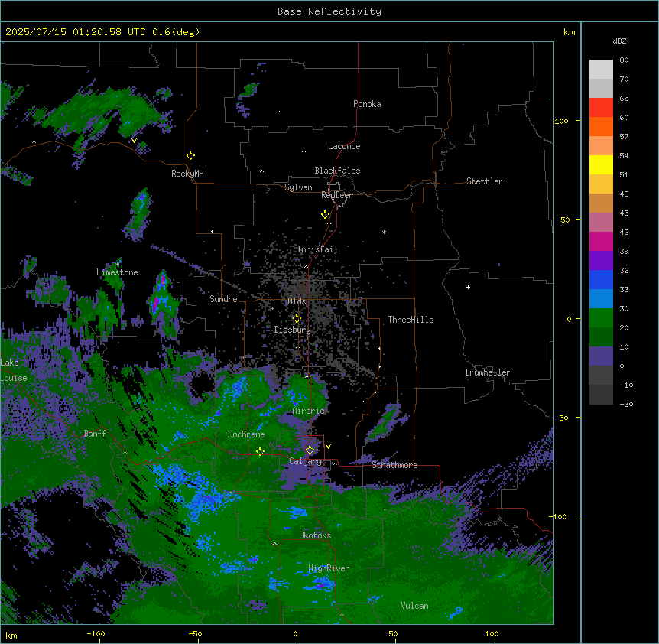Screen dimensions: 659x644
Task: Select the 10 dBZ slate-purple legend swatch
Action: [x=601, y=356]
